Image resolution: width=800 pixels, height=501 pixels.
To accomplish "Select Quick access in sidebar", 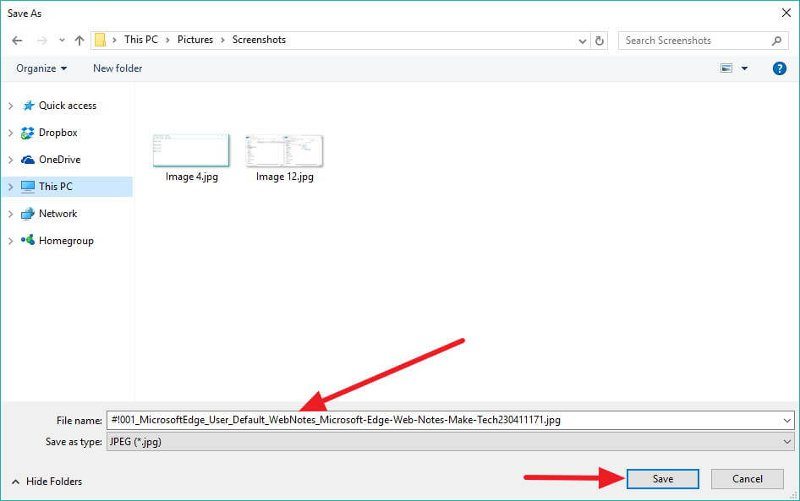I will coord(67,106).
